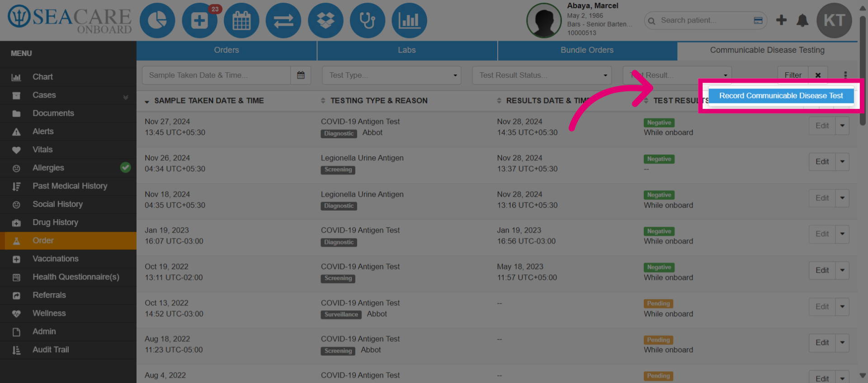
Task: Open the three-dot options menu
Action: [845, 75]
